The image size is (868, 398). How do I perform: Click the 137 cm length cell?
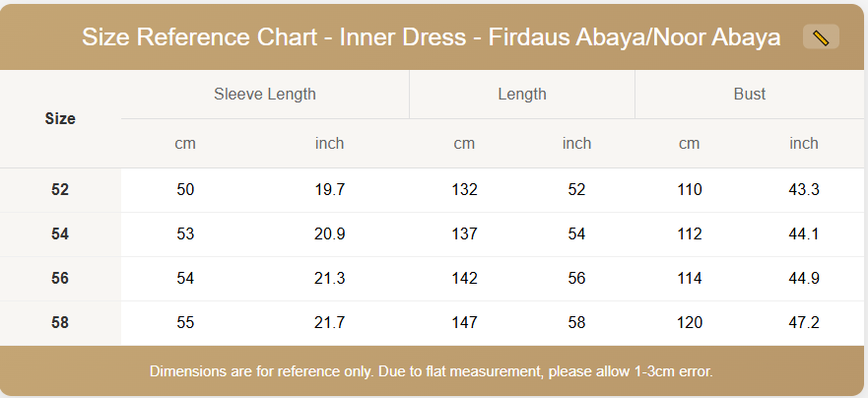[464, 233]
